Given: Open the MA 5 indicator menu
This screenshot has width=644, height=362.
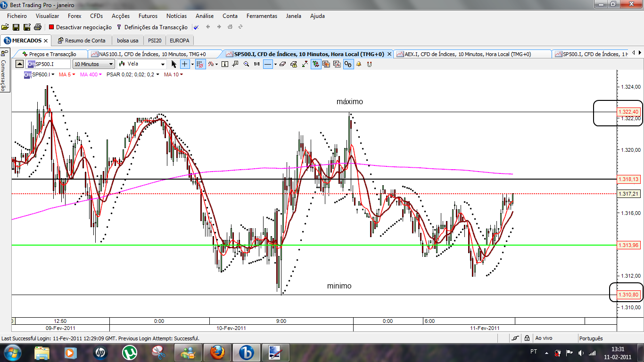Looking at the screenshot, I should pos(67,74).
